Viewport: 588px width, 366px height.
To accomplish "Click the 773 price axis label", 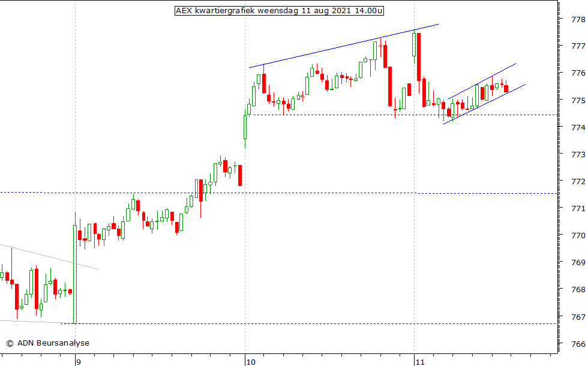I will tap(578, 155).
